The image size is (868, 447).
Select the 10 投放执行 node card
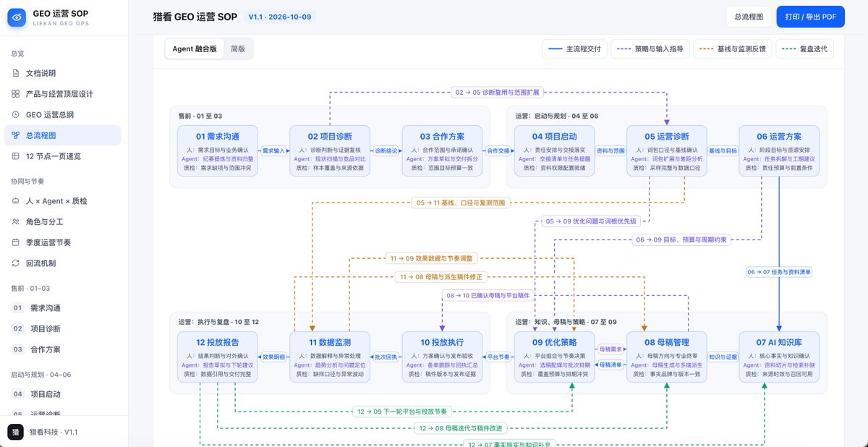click(x=443, y=356)
